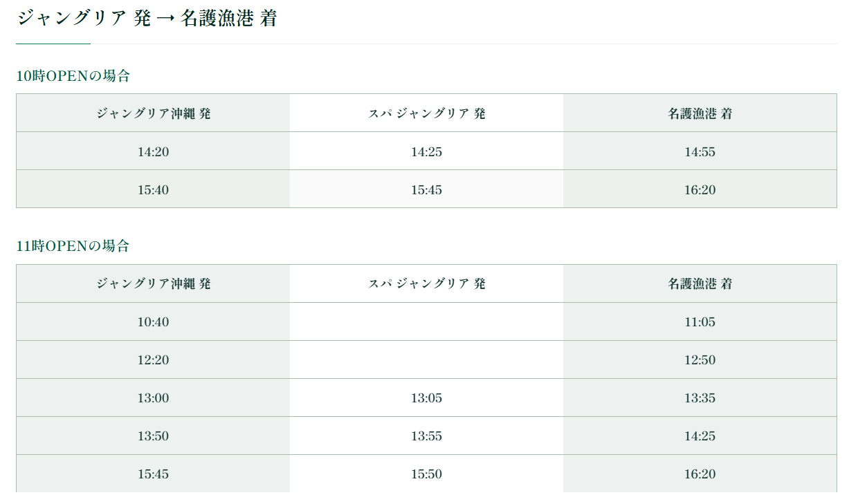Image resolution: width=849 pixels, height=504 pixels.
Task: Click the ジャングリア 発 → 名護漁港 着 heading
Action: [x=147, y=19]
